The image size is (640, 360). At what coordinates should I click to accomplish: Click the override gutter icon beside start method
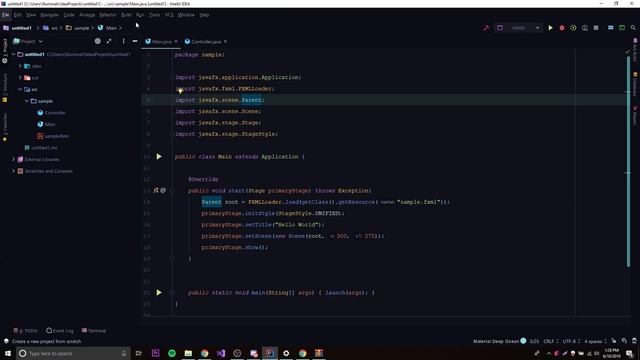tap(156, 191)
